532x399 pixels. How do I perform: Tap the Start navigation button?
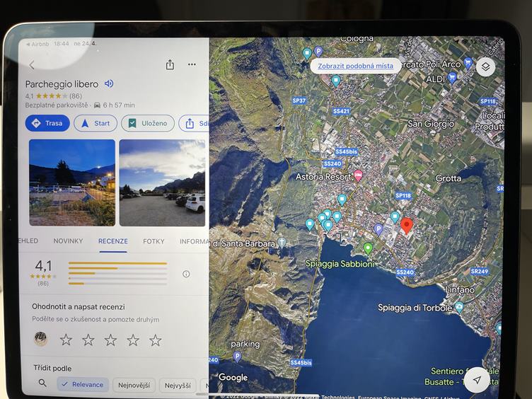point(96,123)
